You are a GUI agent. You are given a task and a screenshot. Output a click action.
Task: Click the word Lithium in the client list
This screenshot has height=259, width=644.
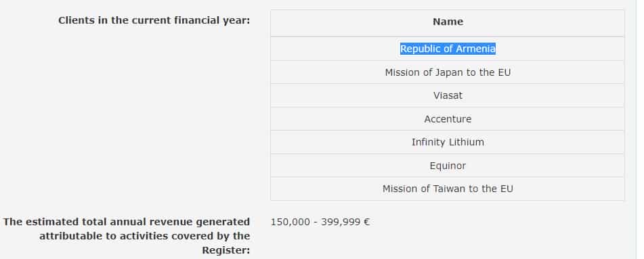465,143
